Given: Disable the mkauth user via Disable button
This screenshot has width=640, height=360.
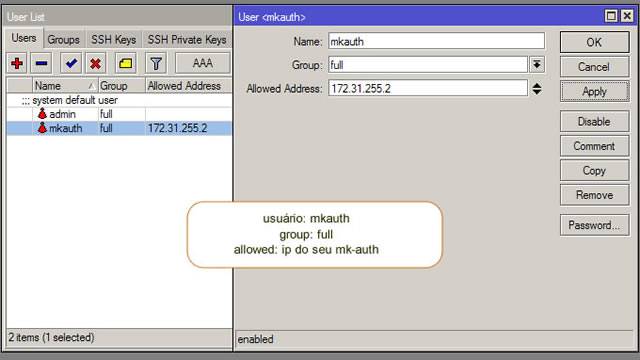Looking at the screenshot, I should point(594,121).
